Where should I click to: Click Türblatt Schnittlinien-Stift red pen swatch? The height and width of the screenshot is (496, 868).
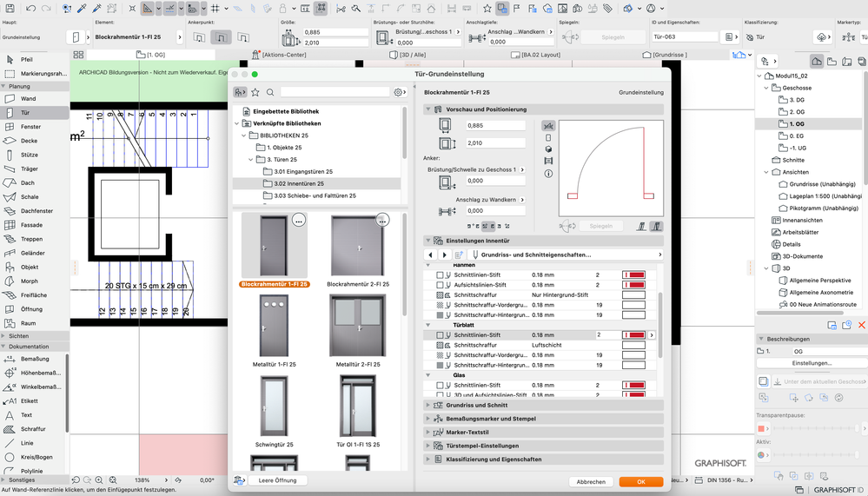pyautogui.click(x=633, y=335)
